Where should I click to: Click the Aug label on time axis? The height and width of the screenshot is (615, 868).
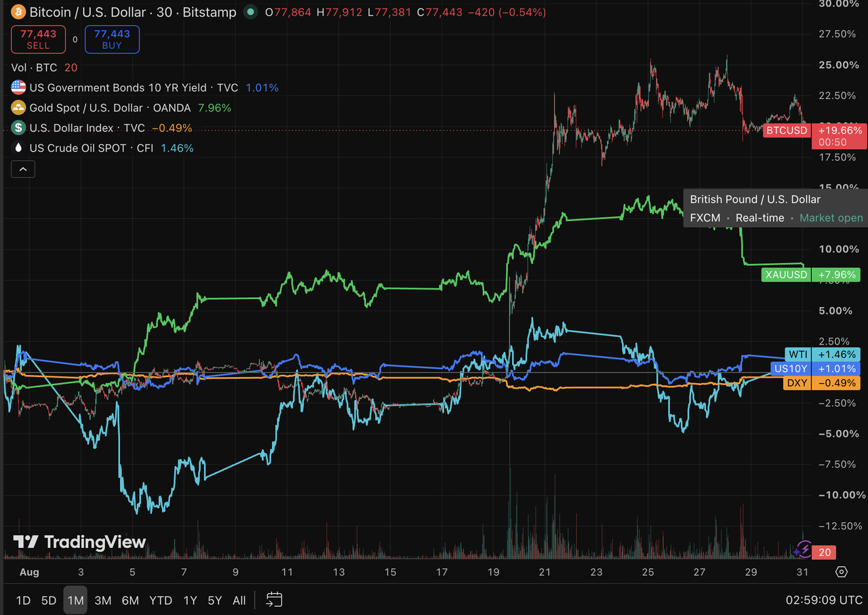[x=29, y=572]
